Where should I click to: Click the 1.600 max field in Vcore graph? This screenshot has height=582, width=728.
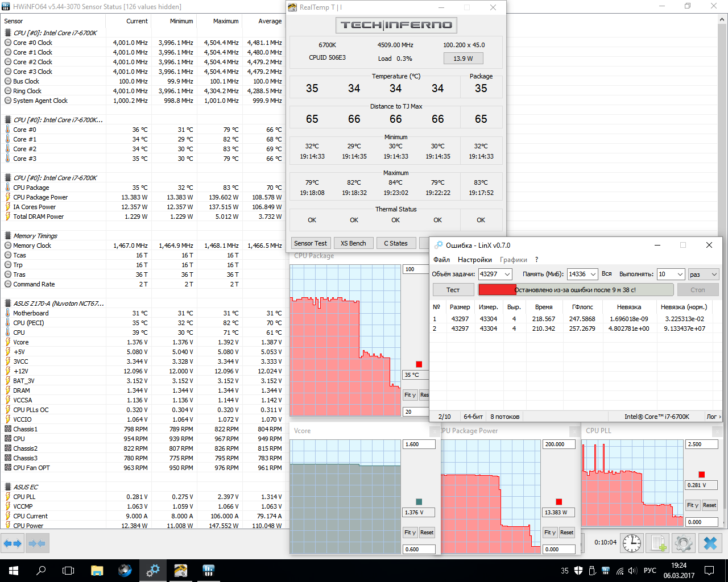point(419,444)
